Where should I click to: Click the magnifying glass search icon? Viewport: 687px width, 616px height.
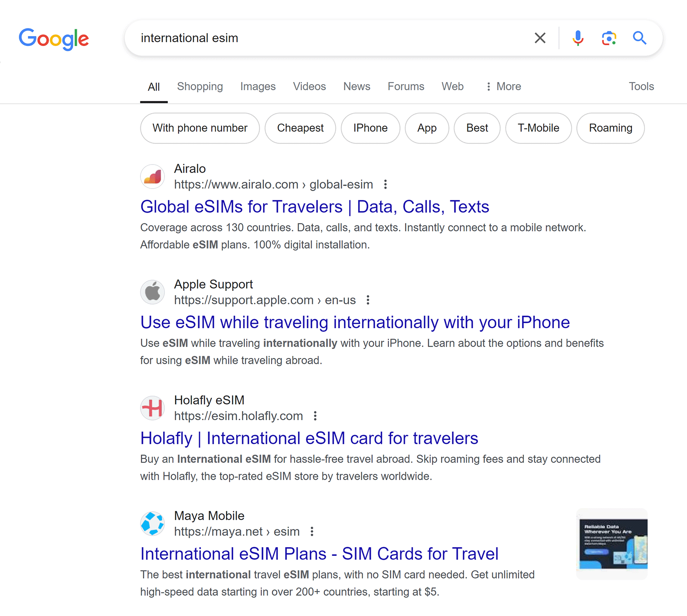[639, 38]
